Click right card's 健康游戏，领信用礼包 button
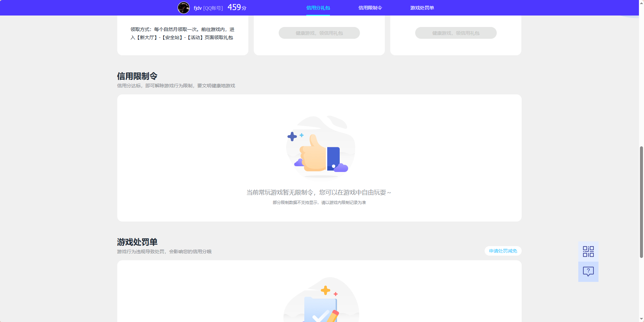The height and width of the screenshot is (322, 644). tap(456, 33)
